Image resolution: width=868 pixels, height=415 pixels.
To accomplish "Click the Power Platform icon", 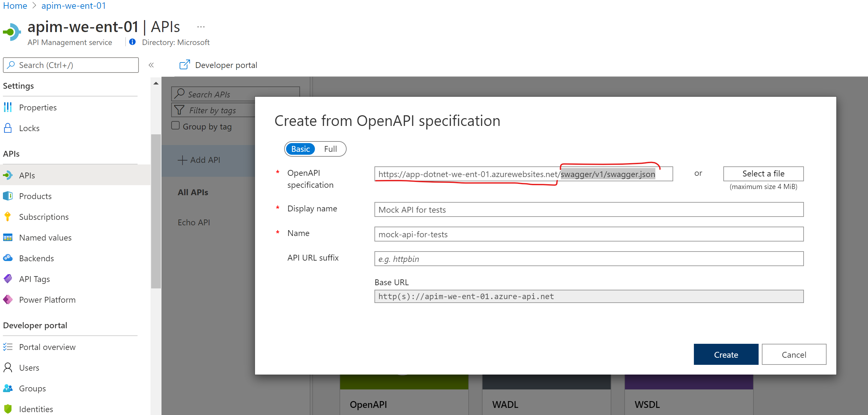I will click(x=8, y=299).
